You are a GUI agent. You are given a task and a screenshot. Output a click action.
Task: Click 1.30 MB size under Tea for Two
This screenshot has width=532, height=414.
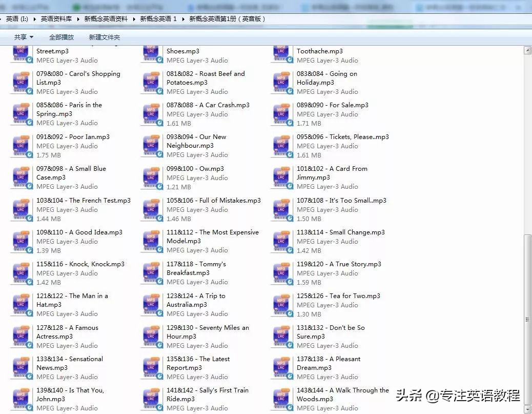point(309,314)
